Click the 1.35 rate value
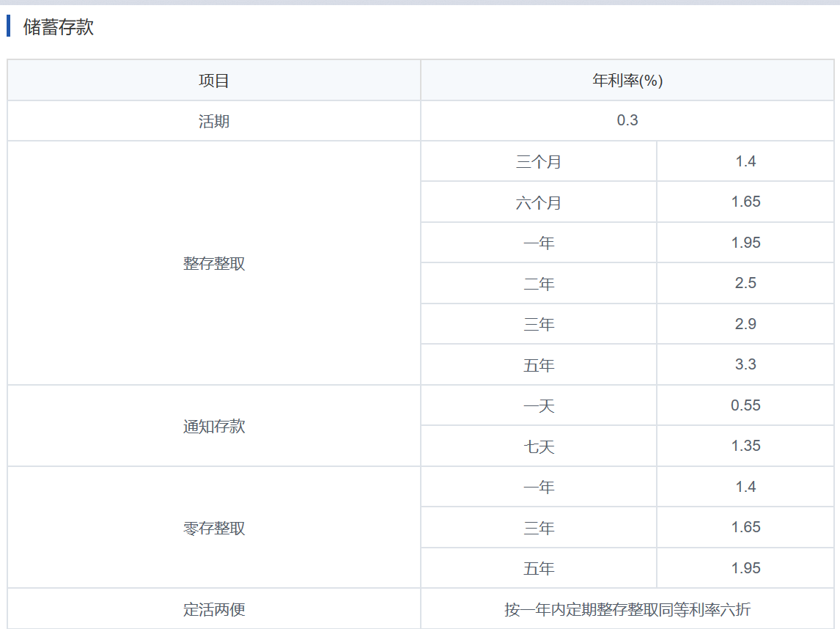The width and height of the screenshot is (840, 629). point(745,446)
